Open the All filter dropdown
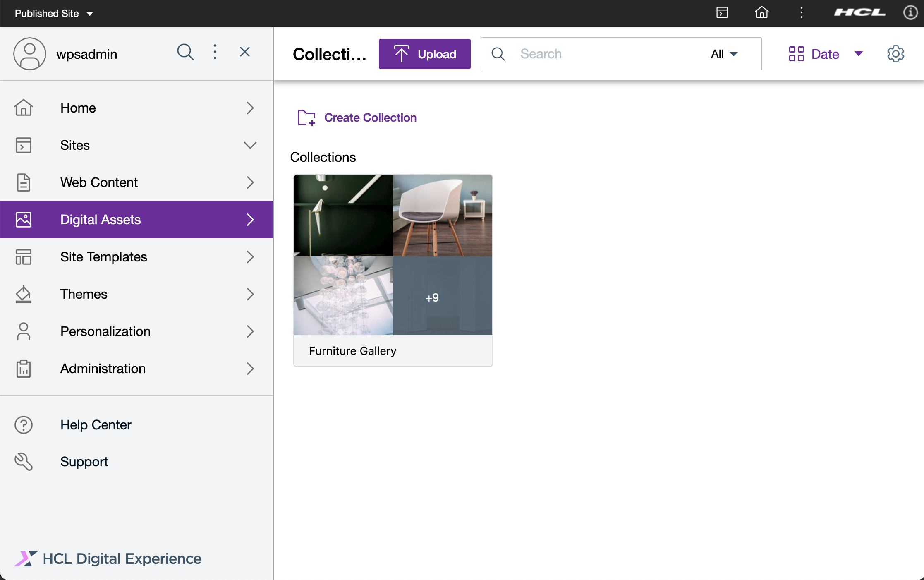This screenshot has height=580, width=924. pyautogui.click(x=724, y=54)
